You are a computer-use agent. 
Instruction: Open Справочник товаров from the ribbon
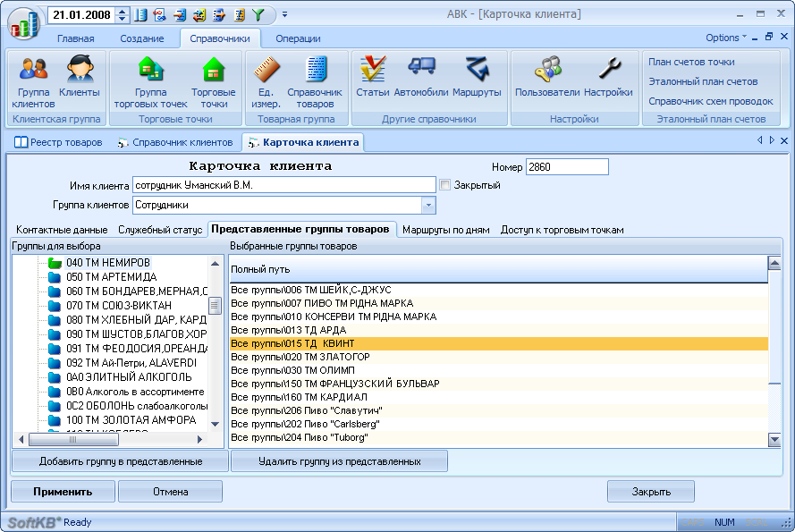click(x=315, y=81)
